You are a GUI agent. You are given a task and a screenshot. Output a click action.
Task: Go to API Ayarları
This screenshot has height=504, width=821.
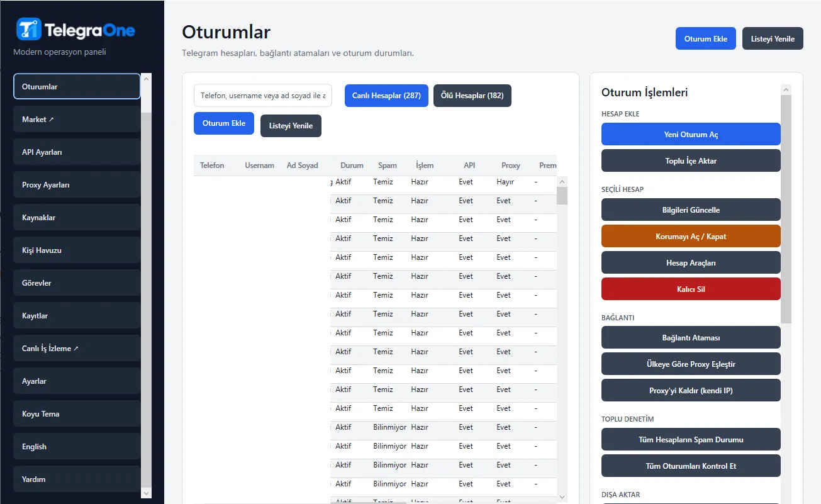(x=77, y=152)
